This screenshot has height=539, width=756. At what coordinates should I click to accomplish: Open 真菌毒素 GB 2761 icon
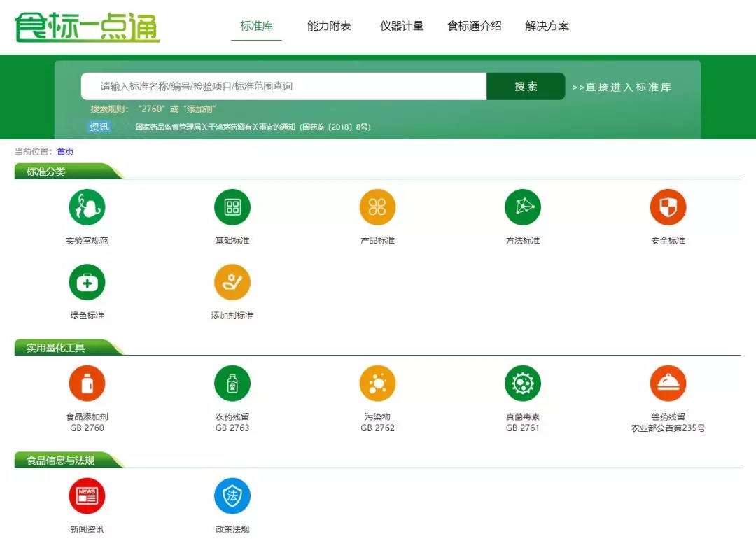coord(523,384)
